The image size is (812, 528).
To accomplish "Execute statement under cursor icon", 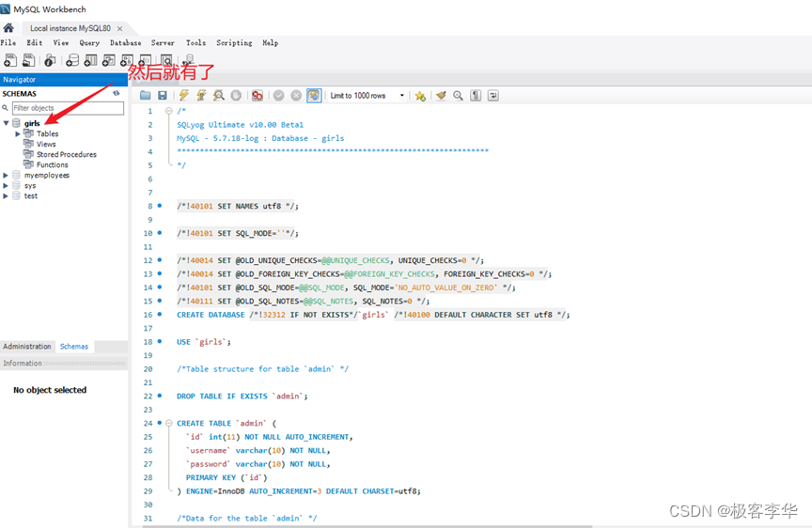I will (201, 96).
